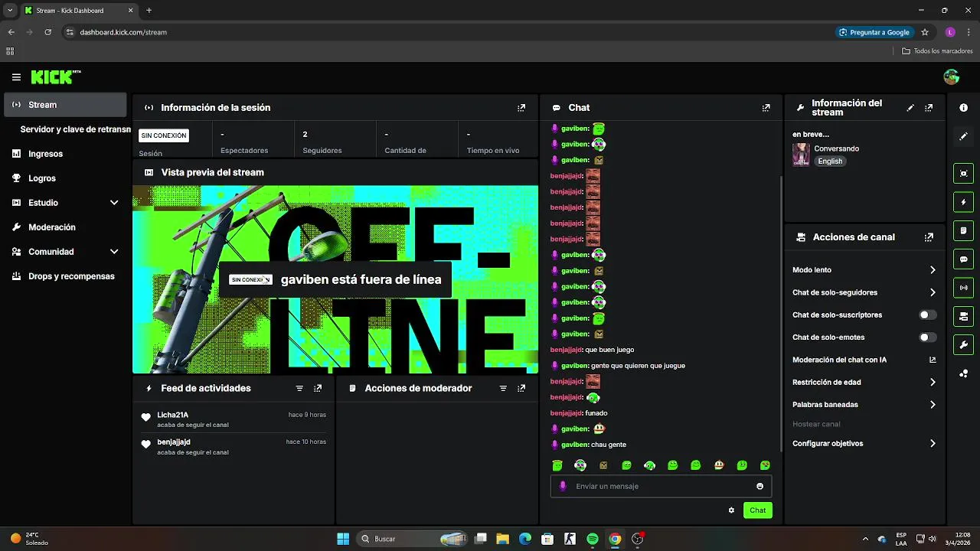Expand the Comunidad sidebar section
Screen dimensions: 980x551
point(114,252)
